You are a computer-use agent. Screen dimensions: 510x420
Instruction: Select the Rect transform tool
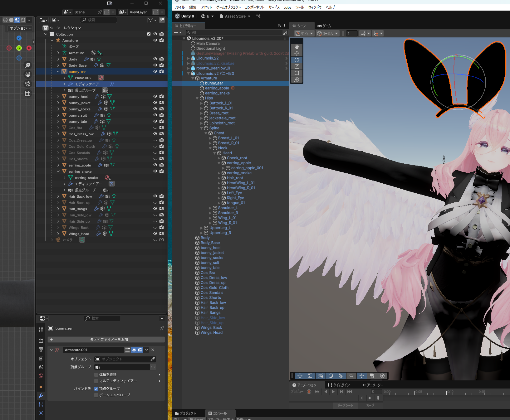coord(297,73)
